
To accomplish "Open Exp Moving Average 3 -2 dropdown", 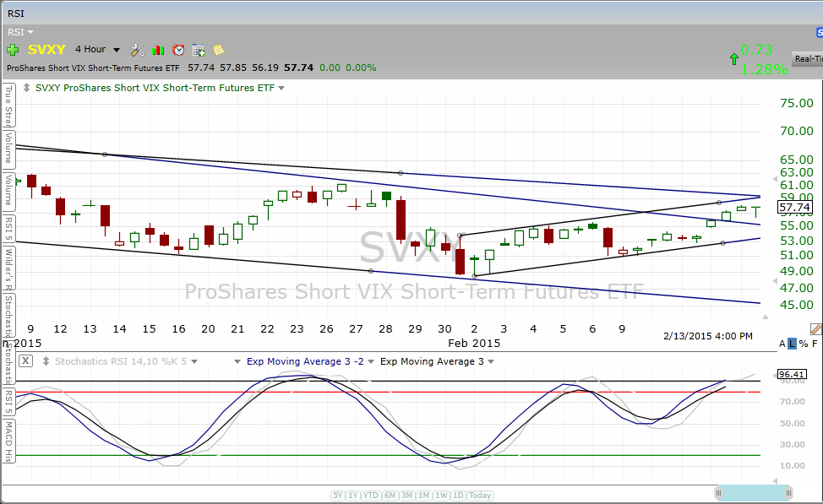I will [371, 361].
